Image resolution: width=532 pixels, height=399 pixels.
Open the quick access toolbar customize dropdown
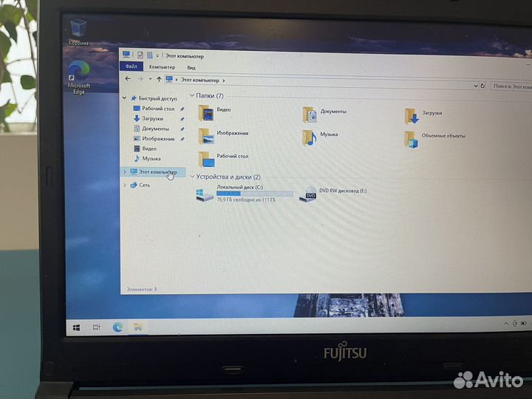(157, 55)
